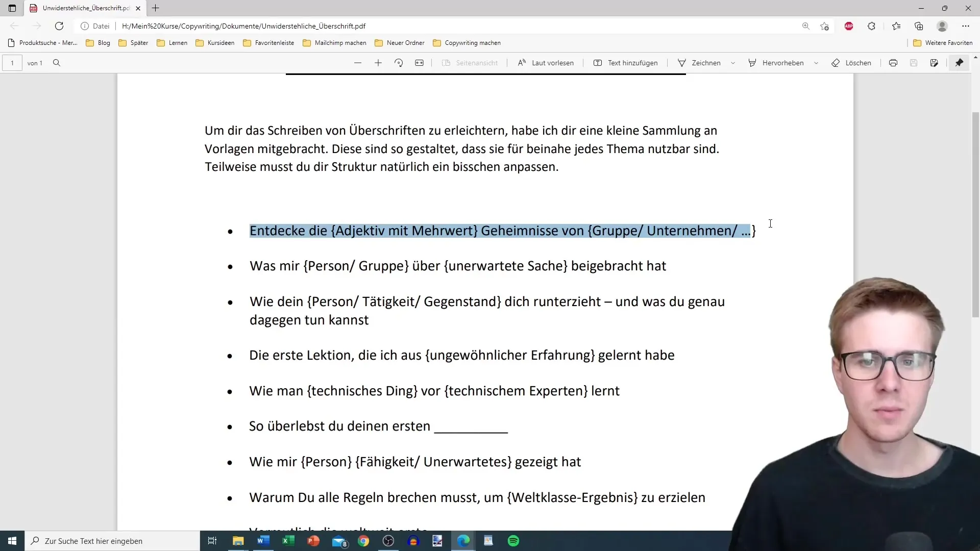This screenshot has height=551, width=980.
Task: Open Spotify from taskbar
Action: point(513,541)
